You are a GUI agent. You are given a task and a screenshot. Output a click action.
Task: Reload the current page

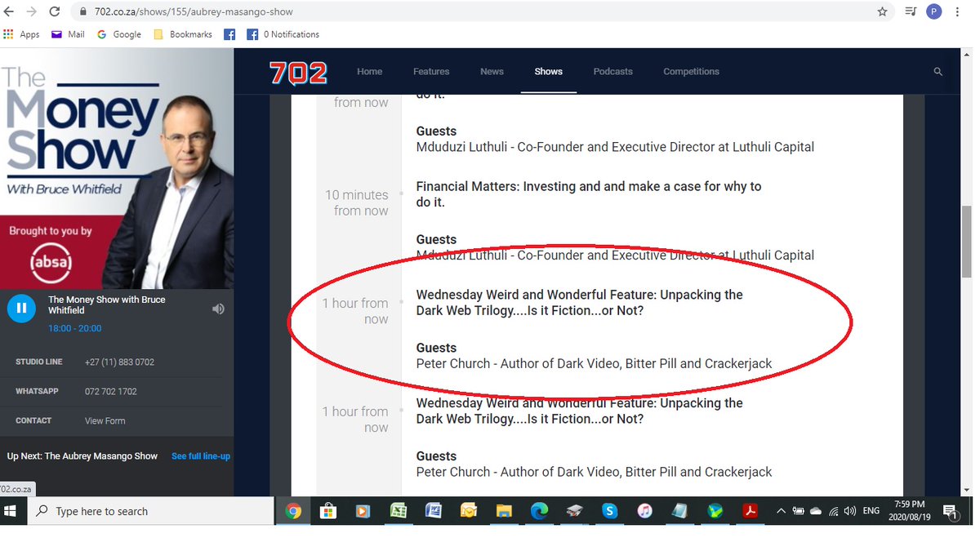55,11
